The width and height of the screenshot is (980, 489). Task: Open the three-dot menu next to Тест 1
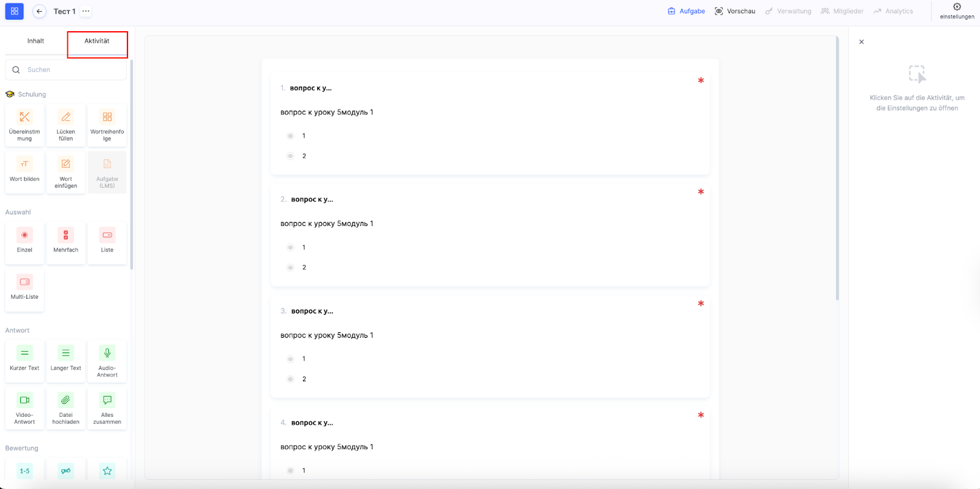click(86, 11)
